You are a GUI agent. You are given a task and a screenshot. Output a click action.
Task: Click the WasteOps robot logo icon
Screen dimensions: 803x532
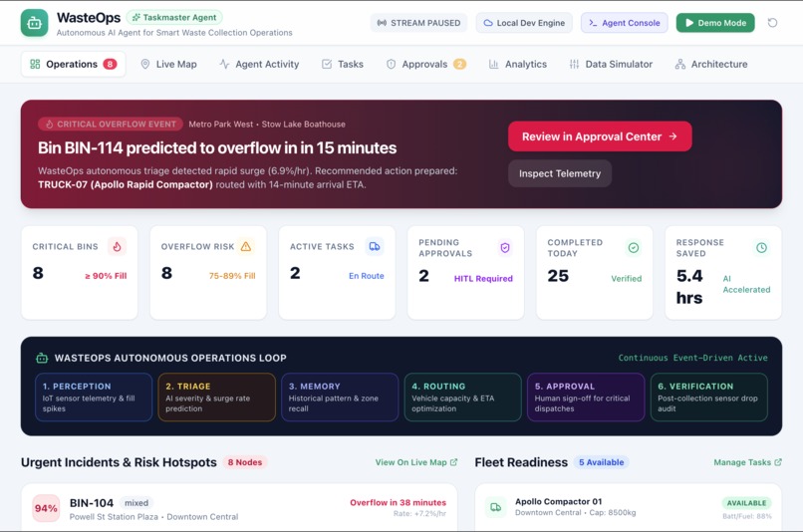(x=34, y=23)
